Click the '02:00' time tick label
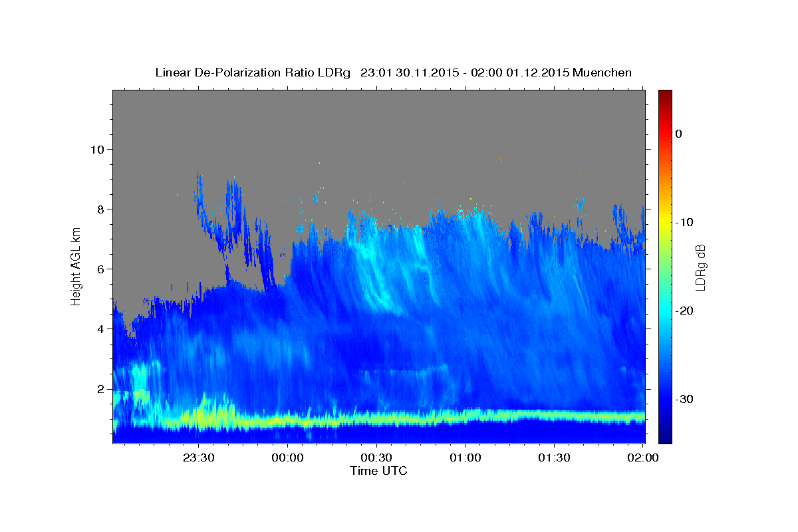798x532 pixels. click(x=643, y=458)
